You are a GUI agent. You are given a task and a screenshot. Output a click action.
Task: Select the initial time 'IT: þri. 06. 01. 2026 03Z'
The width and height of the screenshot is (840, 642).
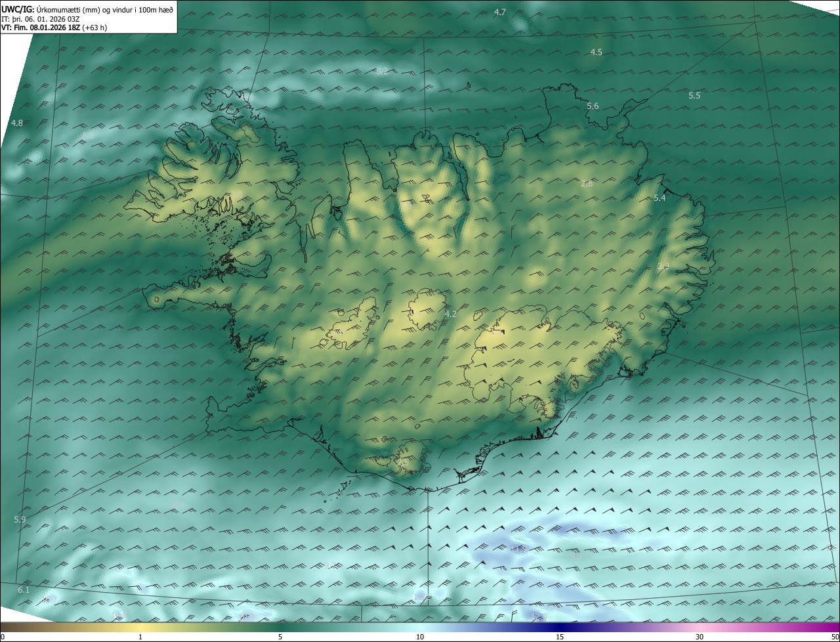pyautogui.click(x=40, y=19)
